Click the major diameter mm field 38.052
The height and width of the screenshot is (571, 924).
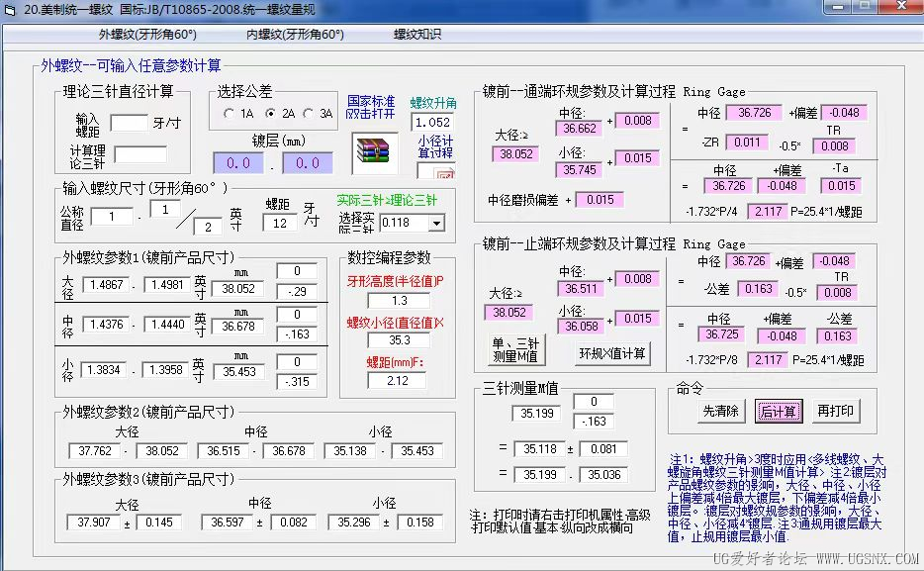[238, 289]
